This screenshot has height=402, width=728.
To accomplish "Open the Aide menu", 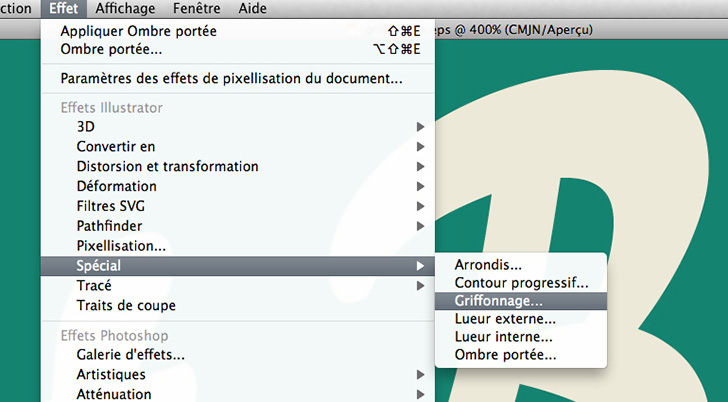I will click(253, 8).
